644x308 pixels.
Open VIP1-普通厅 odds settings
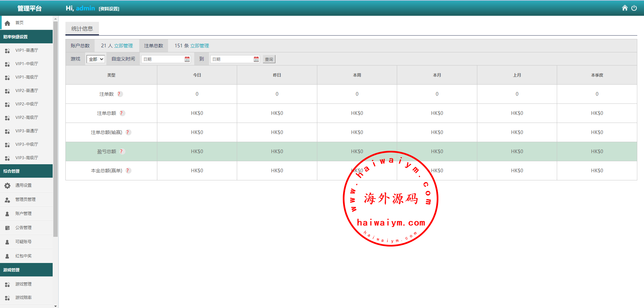coord(26,50)
